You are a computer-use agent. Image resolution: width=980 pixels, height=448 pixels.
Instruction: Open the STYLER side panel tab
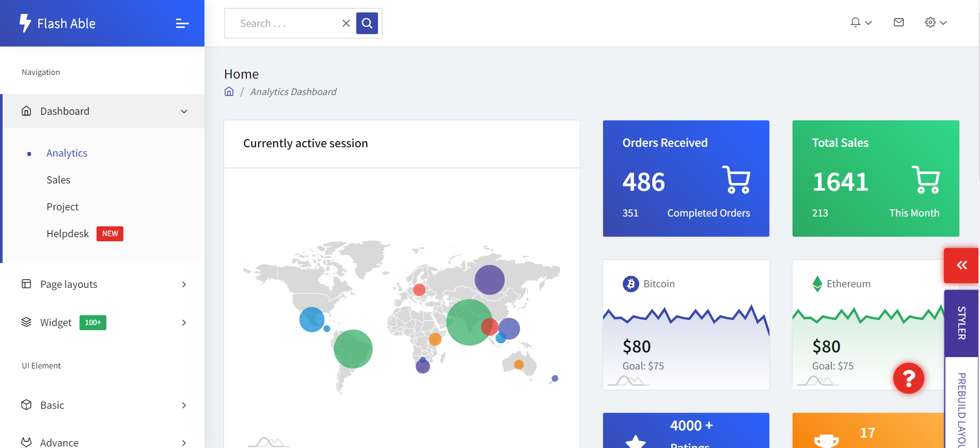[x=961, y=323]
